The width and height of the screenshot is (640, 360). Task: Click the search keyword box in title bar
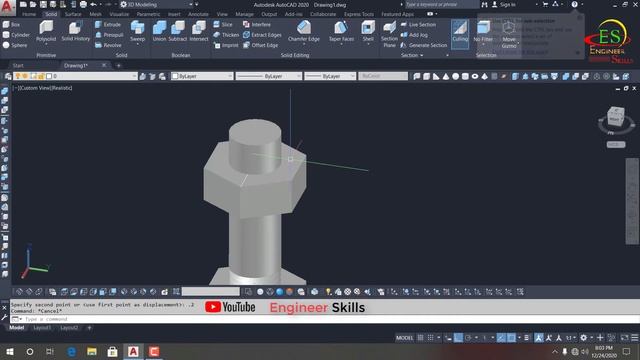point(441,4)
